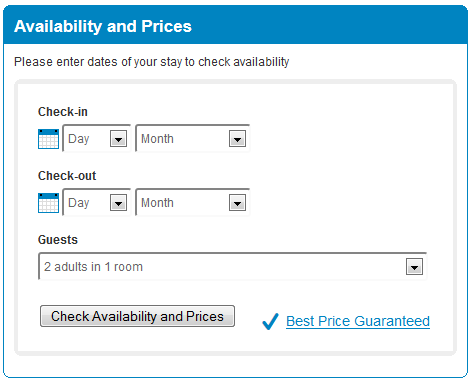Viewport: 470px width, 383px height.
Task: Expand the Check-out Month select box
Action: pos(193,202)
